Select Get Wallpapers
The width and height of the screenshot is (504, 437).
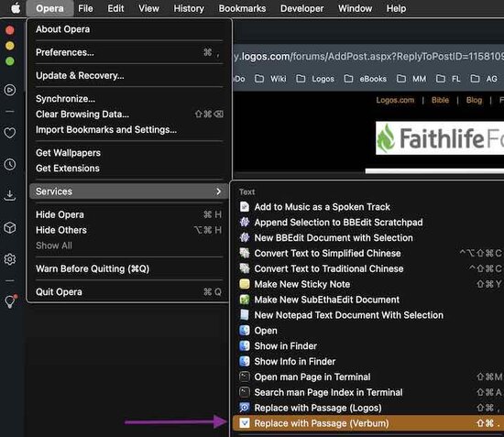coord(129,153)
